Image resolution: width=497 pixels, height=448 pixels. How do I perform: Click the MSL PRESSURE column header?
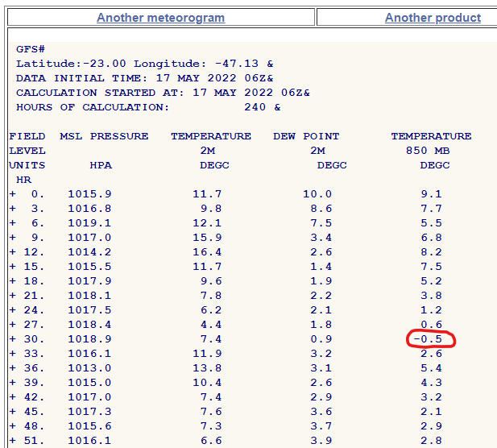[104, 136]
